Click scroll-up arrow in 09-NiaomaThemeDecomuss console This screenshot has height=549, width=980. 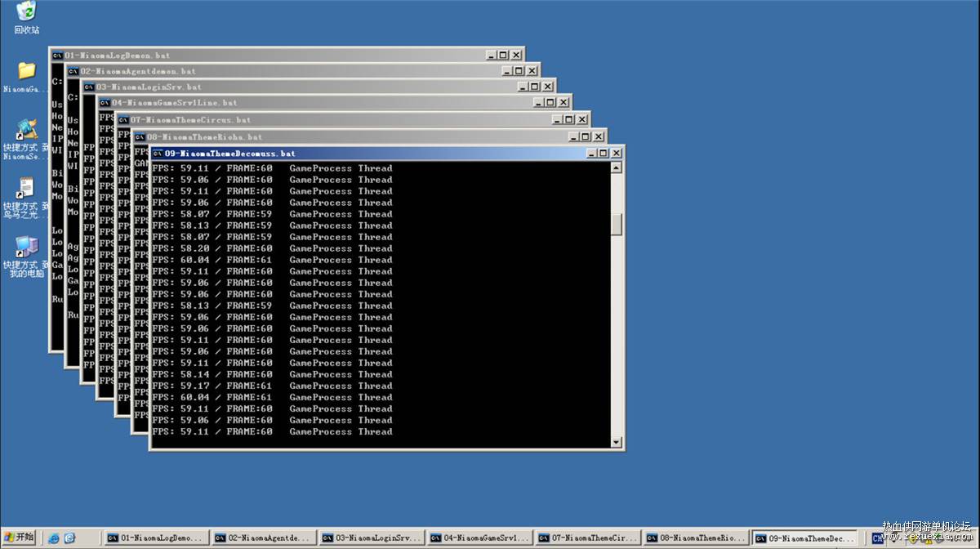tap(616, 167)
